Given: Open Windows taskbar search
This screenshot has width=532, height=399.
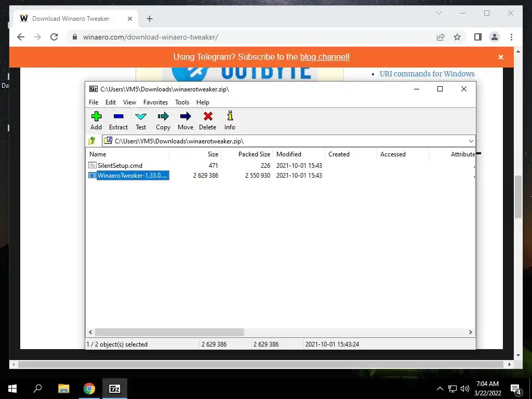Looking at the screenshot, I should [37, 388].
